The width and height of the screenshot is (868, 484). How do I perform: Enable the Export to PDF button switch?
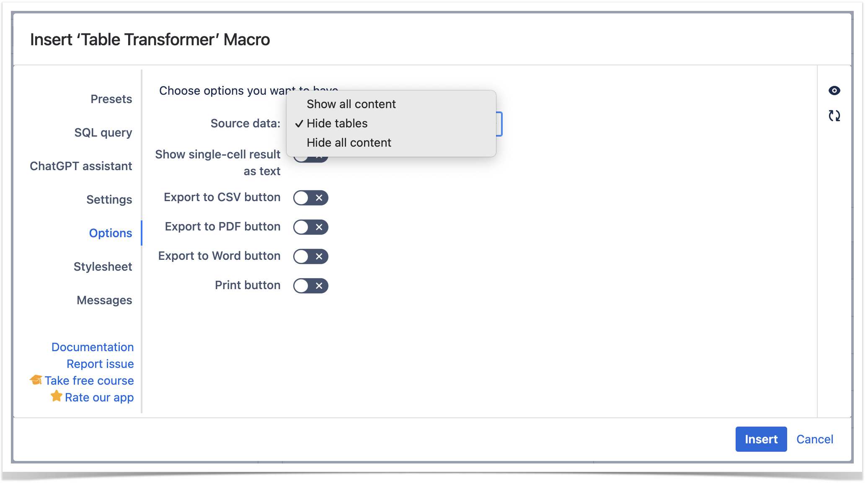pyautogui.click(x=310, y=227)
